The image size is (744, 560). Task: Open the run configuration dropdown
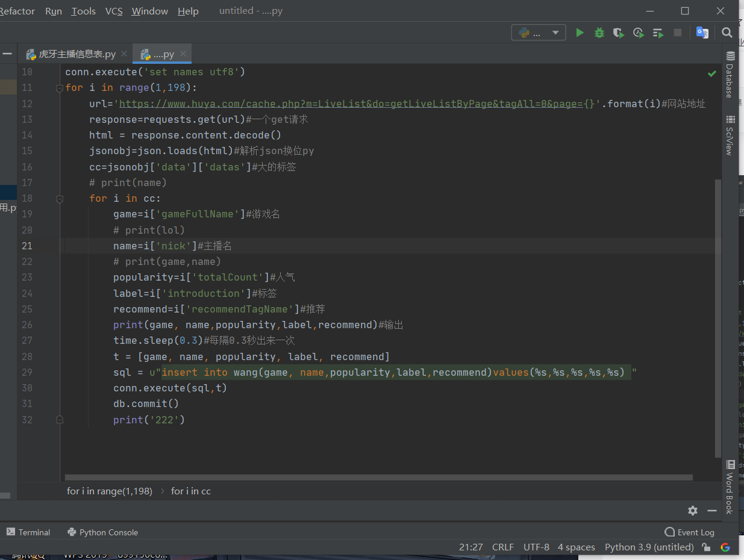[x=539, y=33]
